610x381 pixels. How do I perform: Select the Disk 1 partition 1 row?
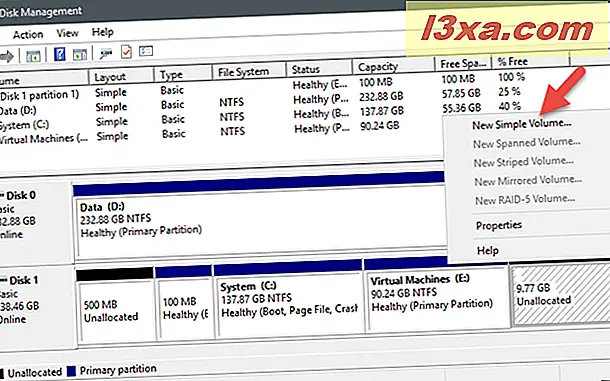[x=39, y=95]
